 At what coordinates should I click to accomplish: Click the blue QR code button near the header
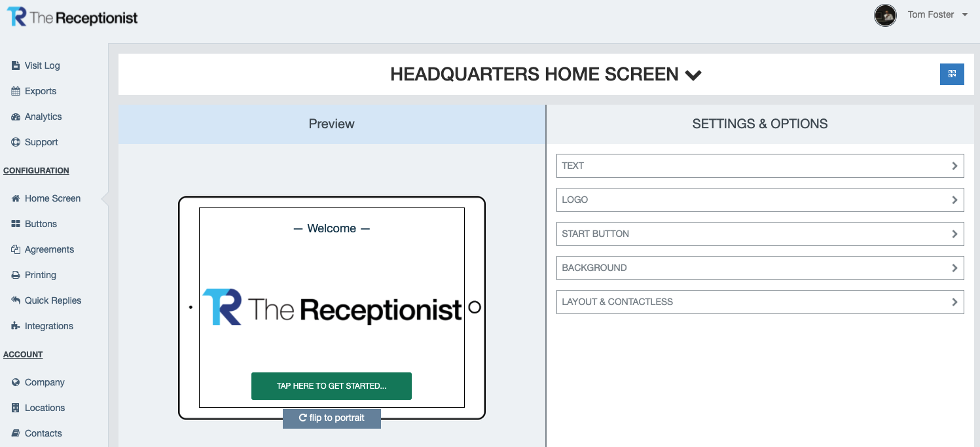(952, 74)
